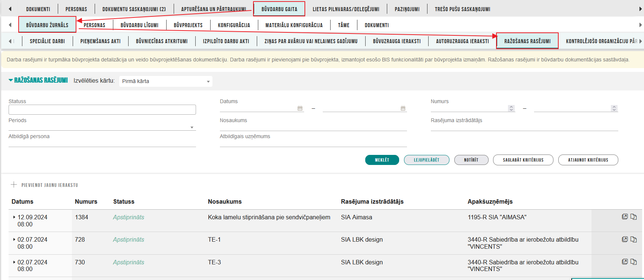Click Saglabāt kritērijus button
The height and width of the screenshot is (280, 644).
[523, 160]
